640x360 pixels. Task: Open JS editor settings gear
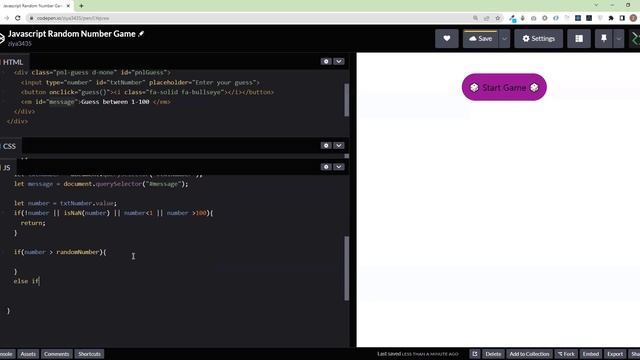[x=326, y=167]
